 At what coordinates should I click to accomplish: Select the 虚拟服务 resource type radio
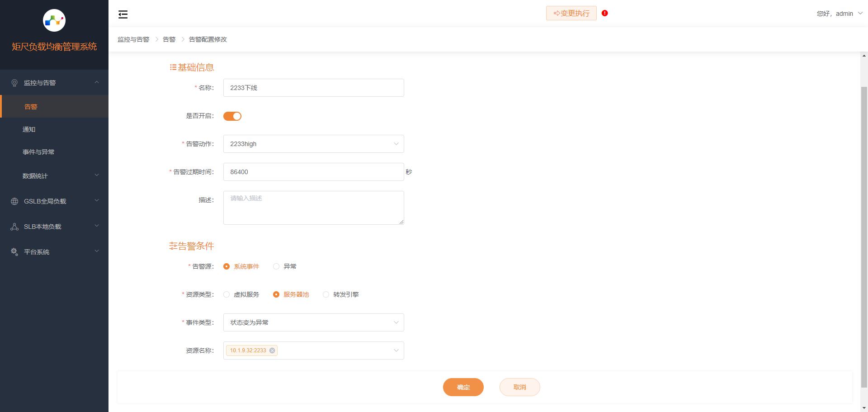(x=226, y=294)
